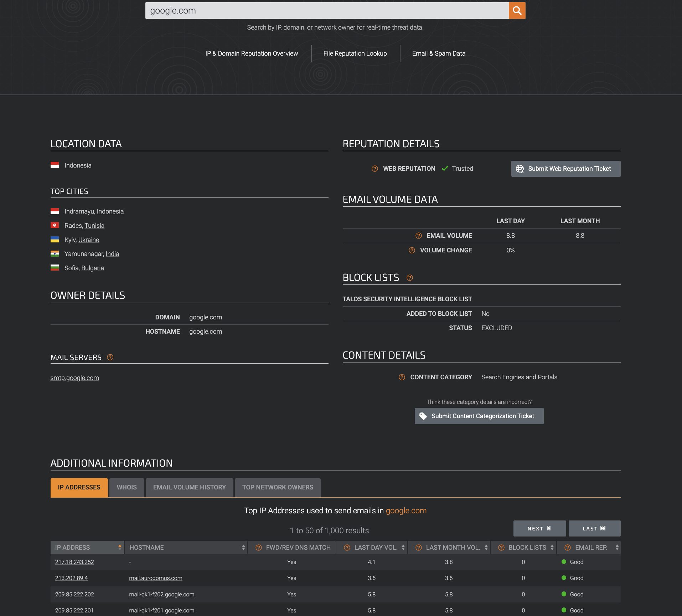
Task: Click the globe icon on Submit Web Reputation Ticket
Action: coord(520,168)
